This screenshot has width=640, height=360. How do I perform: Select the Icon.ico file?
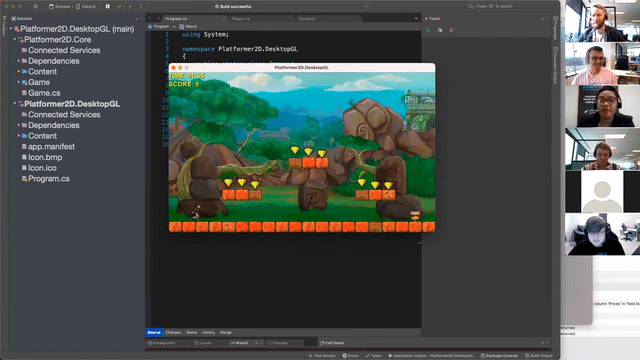point(42,168)
